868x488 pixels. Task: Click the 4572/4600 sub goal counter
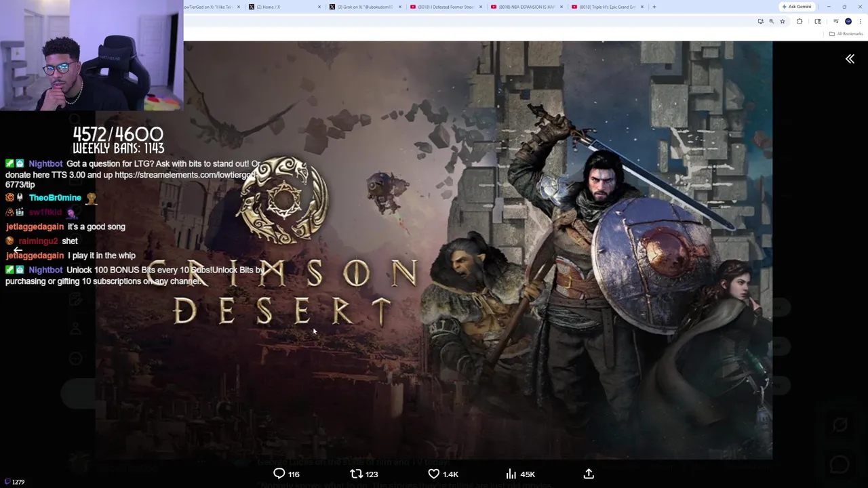118,134
